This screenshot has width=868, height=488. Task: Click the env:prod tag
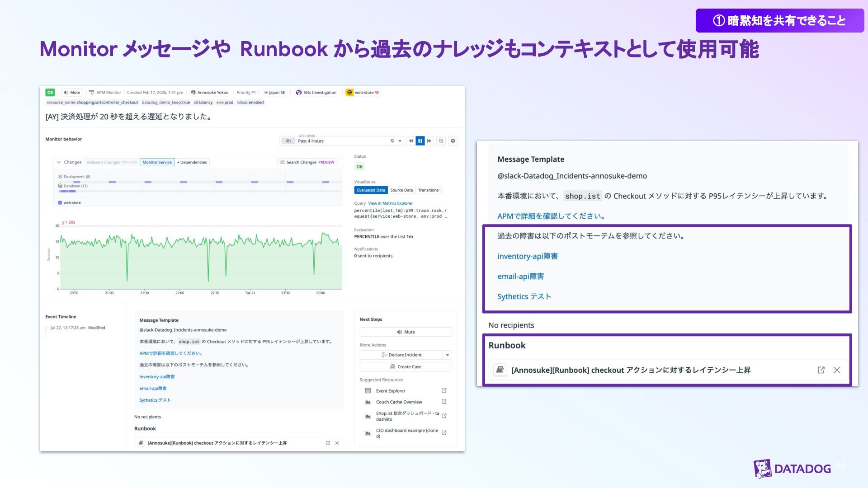click(225, 103)
